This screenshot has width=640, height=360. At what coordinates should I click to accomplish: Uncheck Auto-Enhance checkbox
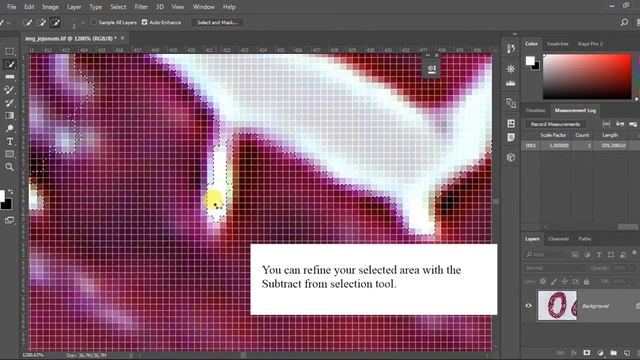(x=144, y=22)
